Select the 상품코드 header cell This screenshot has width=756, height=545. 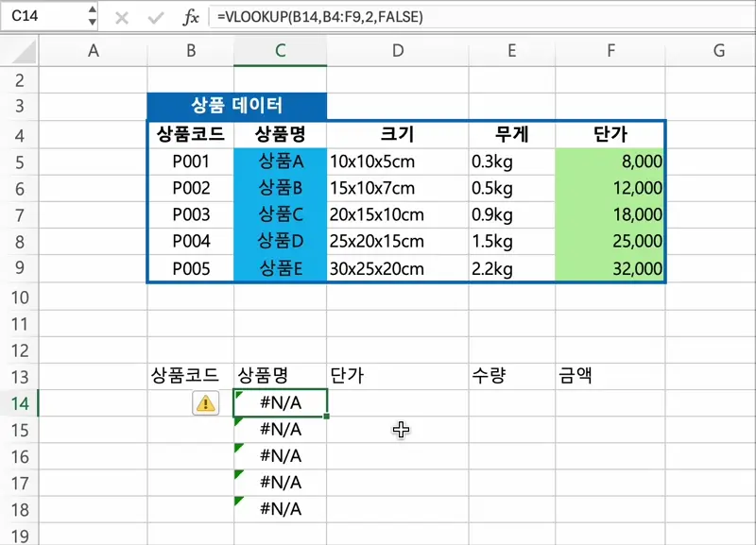click(x=190, y=134)
